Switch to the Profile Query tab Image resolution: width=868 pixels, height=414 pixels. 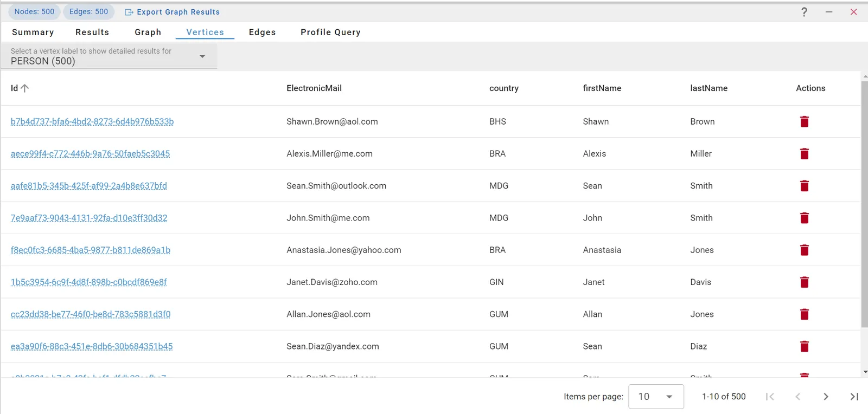click(x=330, y=33)
